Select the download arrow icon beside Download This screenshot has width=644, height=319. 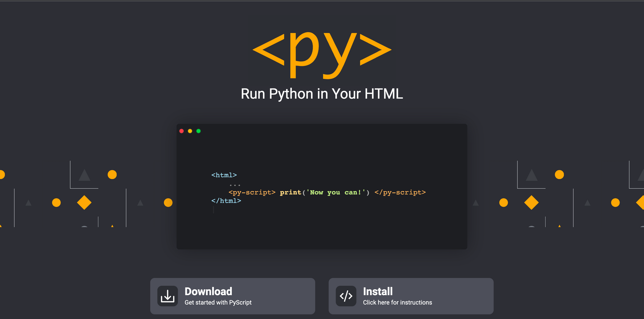168,296
